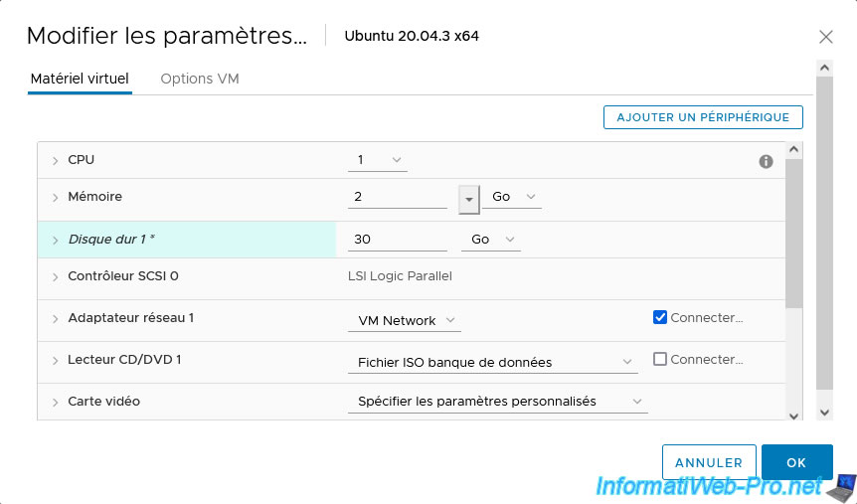
Task: Select the Matériel virtuel tab
Action: [80, 79]
